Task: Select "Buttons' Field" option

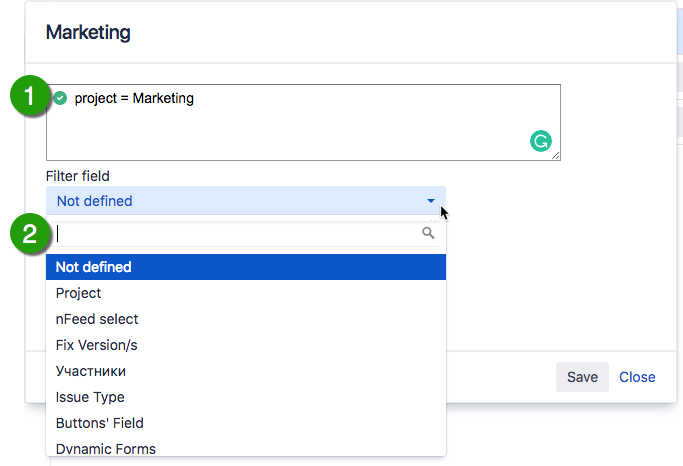Action: point(100,423)
